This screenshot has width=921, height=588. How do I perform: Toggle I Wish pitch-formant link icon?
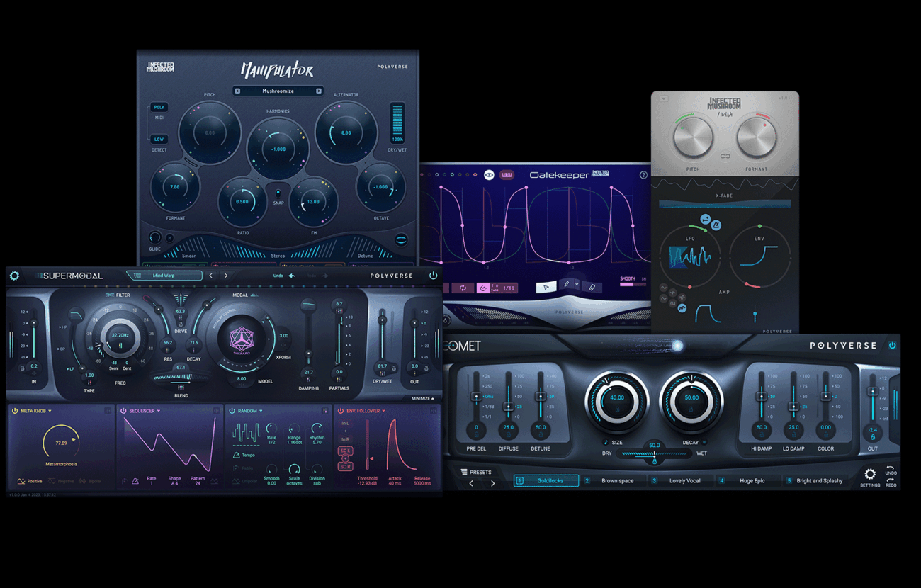725,157
